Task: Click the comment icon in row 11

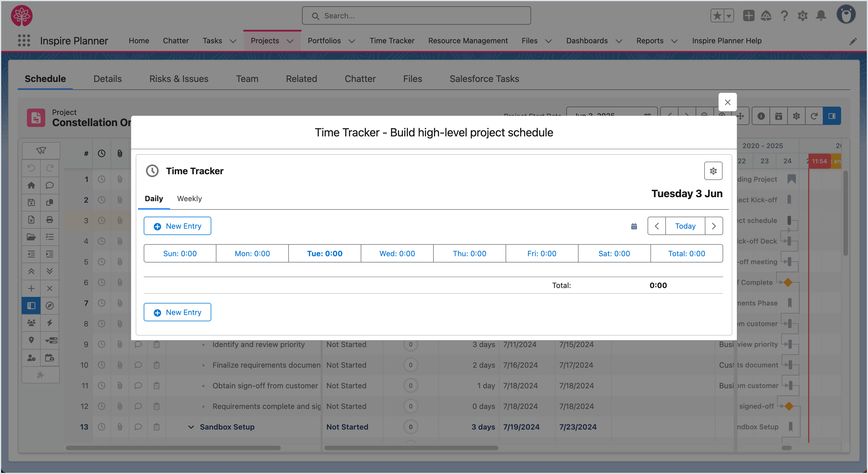Action: click(138, 386)
